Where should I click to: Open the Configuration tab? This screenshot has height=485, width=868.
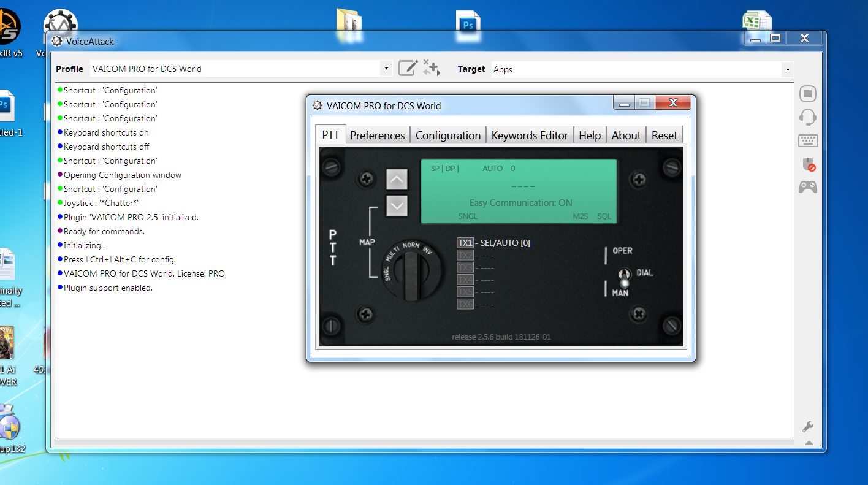click(448, 136)
